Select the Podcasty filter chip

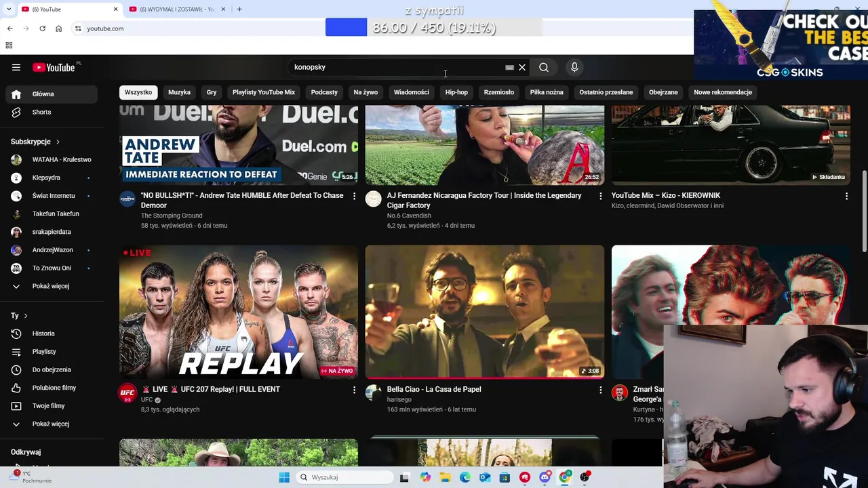coord(324,92)
